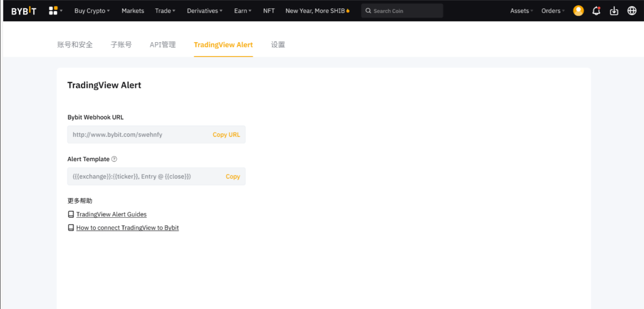Viewport: 644px width, 309px height.
Task: Click the Search Coin input field
Action: tap(405, 11)
